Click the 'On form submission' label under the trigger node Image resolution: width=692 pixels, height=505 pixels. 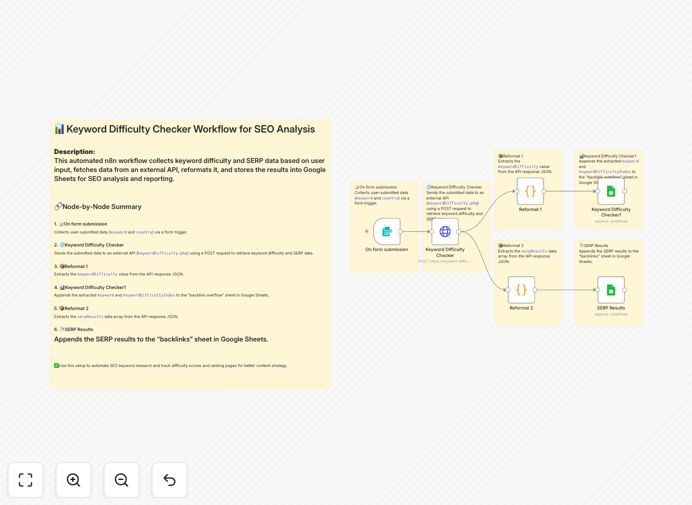tap(387, 249)
